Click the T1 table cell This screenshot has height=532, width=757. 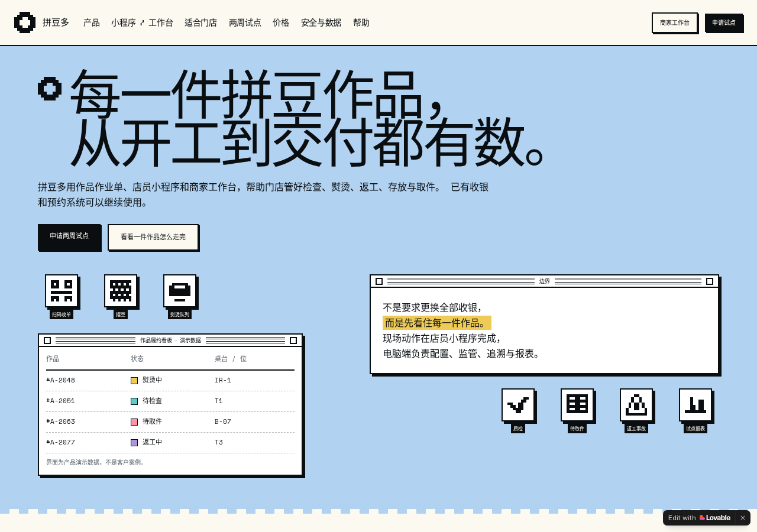pyautogui.click(x=219, y=401)
